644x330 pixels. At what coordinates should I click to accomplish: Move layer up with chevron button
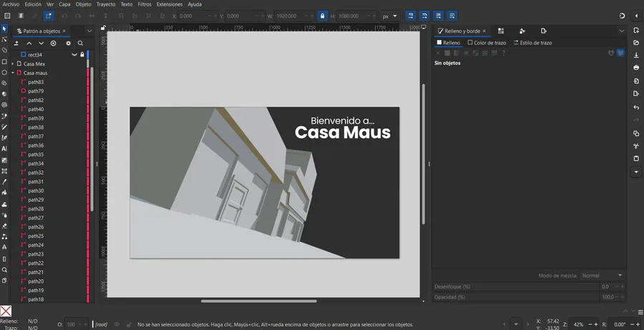[29, 43]
